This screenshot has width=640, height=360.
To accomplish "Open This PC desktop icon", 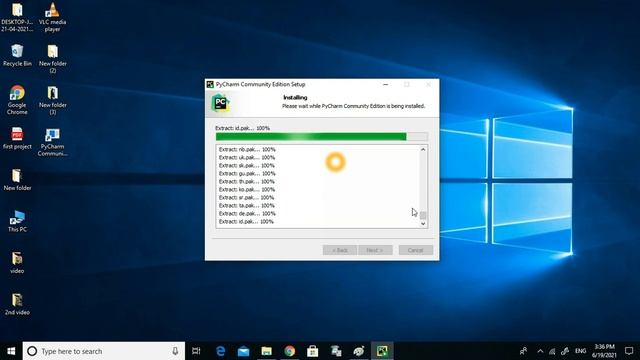I will [x=17, y=221].
